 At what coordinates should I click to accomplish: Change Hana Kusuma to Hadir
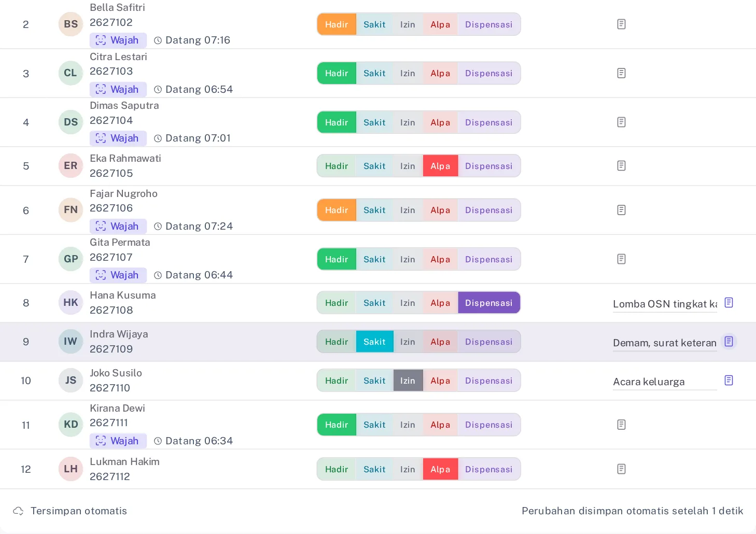coord(337,303)
